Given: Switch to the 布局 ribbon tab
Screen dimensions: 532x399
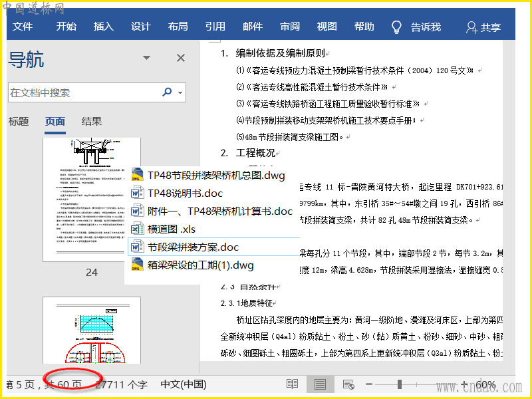Looking at the screenshot, I should point(178,27).
